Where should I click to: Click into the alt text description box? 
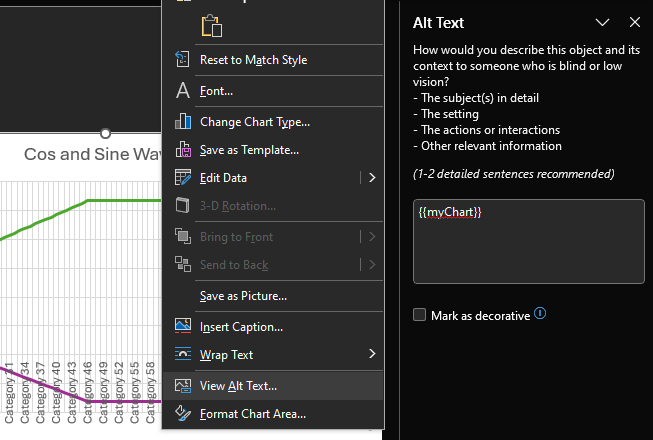tap(528, 241)
